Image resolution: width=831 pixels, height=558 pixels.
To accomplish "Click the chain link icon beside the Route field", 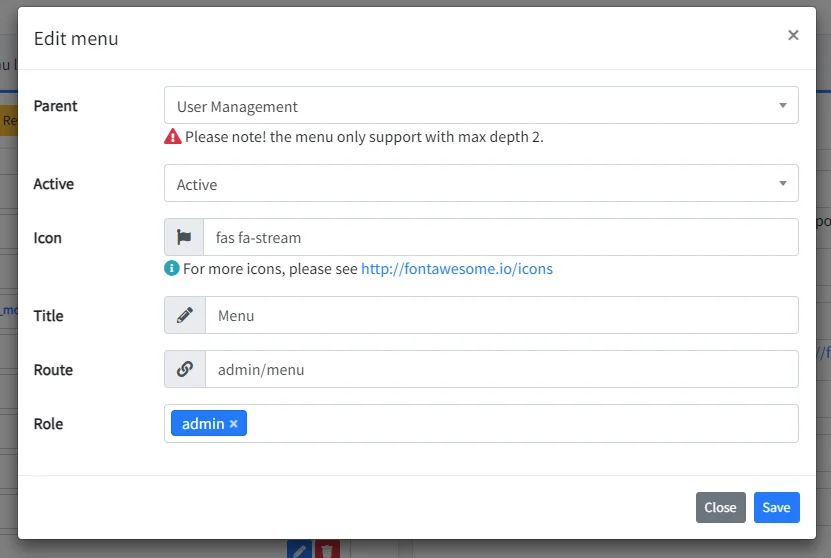I will (x=184, y=369).
